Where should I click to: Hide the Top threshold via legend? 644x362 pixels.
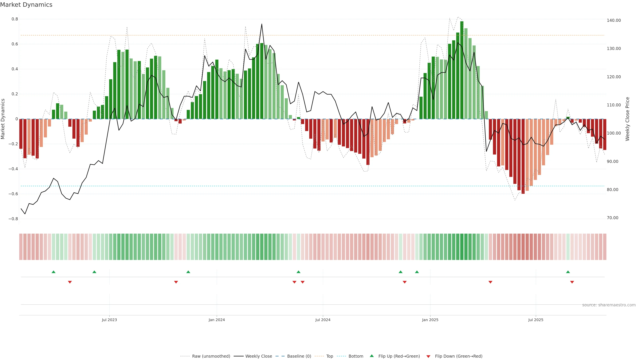(330, 356)
